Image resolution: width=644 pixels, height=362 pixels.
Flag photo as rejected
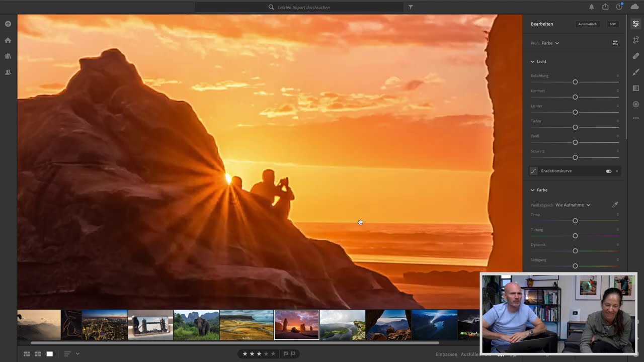[293, 354]
